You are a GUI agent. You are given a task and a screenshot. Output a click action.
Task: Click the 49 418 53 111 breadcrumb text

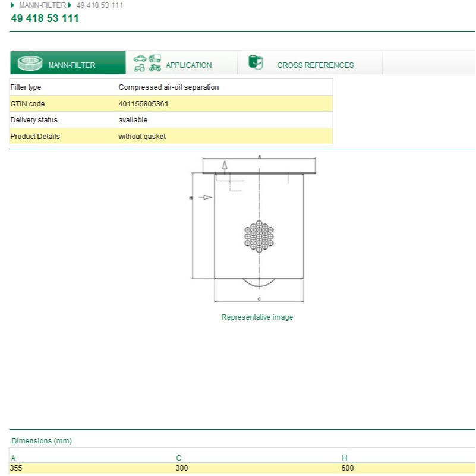100,5
